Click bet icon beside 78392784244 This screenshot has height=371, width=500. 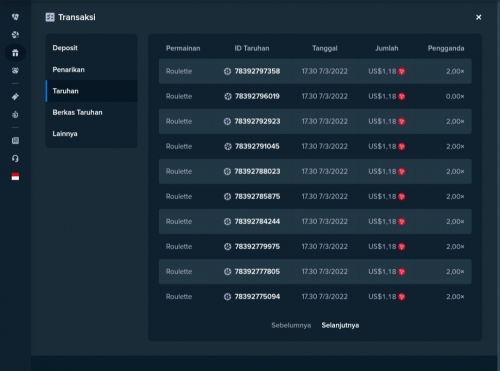click(227, 221)
